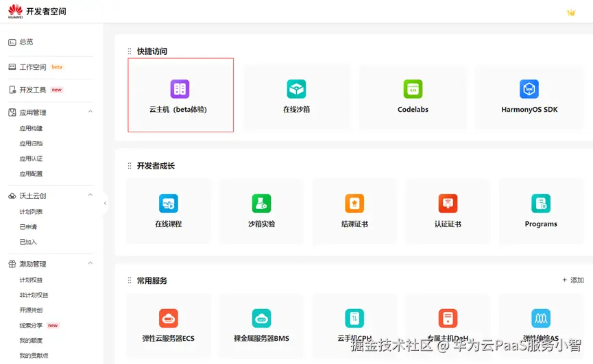593x364 pixels.
Task: Collapse the sidebar with the arrow handle
Action: coord(105,204)
